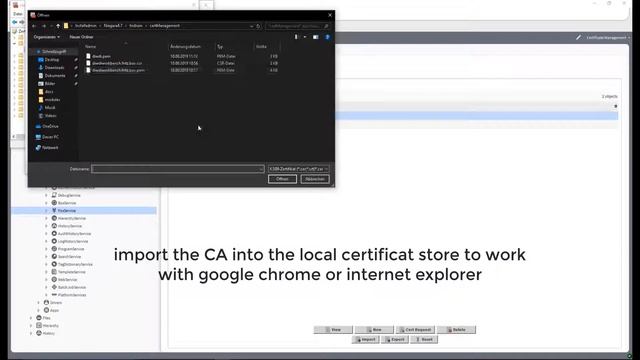The height and width of the screenshot is (360, 640).
Task: Click the TagDictionaryService icon in the tree
Action: click(54, 264)
